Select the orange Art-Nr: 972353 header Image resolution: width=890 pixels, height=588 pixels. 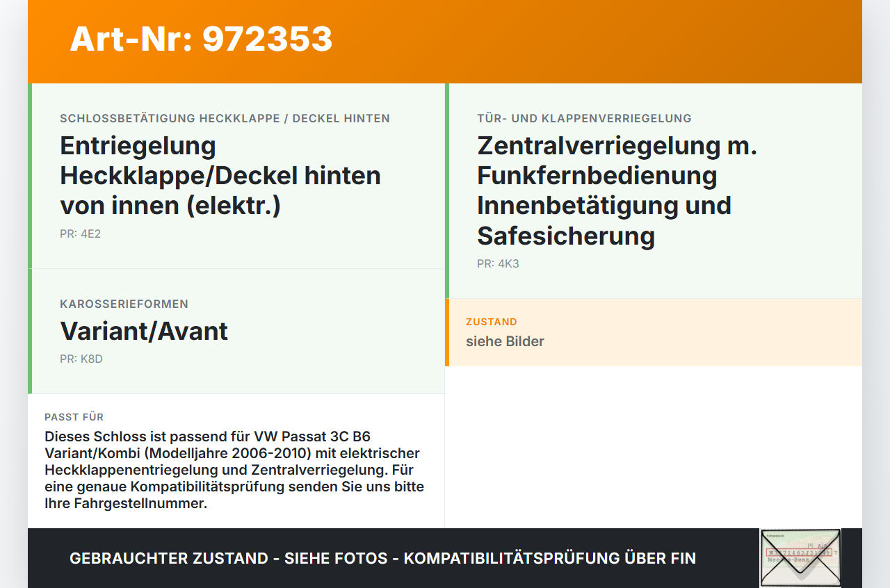[200, 40]
